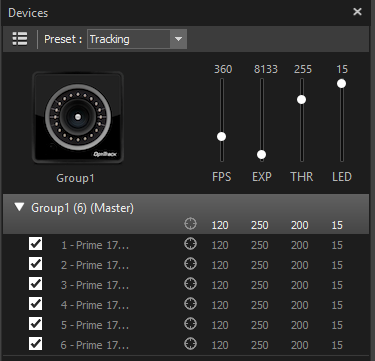Click the group header 15 LED value
Image resolution: width=375 pixels, height=361 pixels.
[337, 225]
